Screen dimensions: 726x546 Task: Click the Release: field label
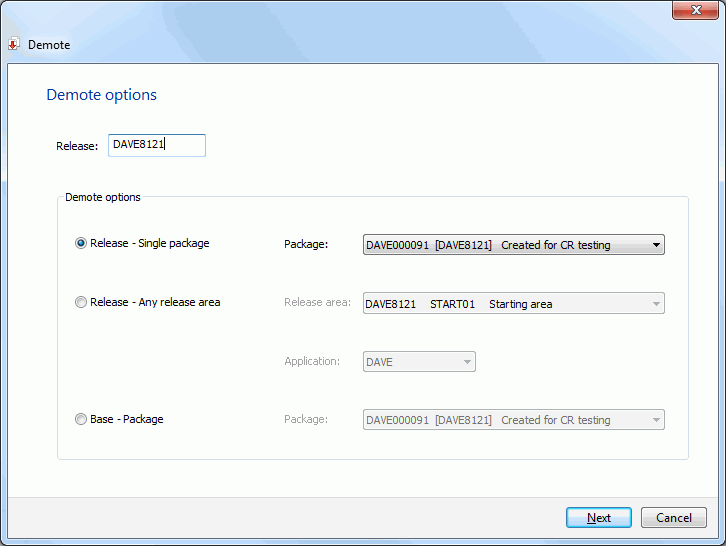[x=77, y=146]
